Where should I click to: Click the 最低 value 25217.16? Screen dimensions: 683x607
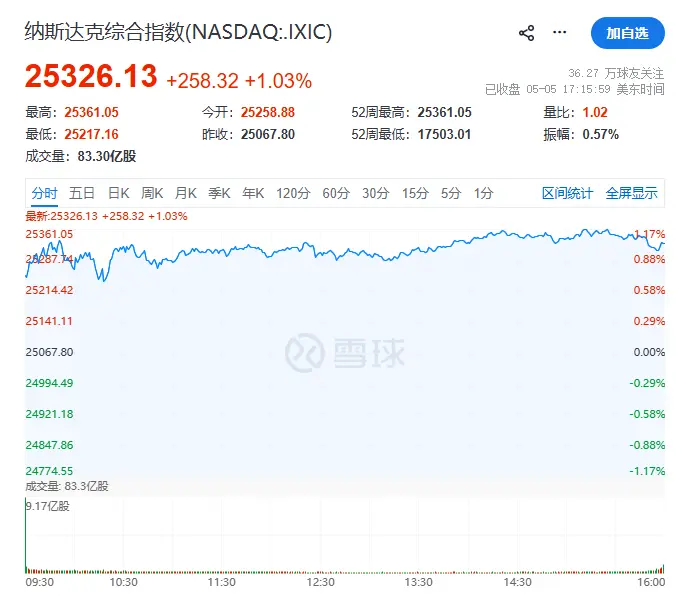[91, 134]
